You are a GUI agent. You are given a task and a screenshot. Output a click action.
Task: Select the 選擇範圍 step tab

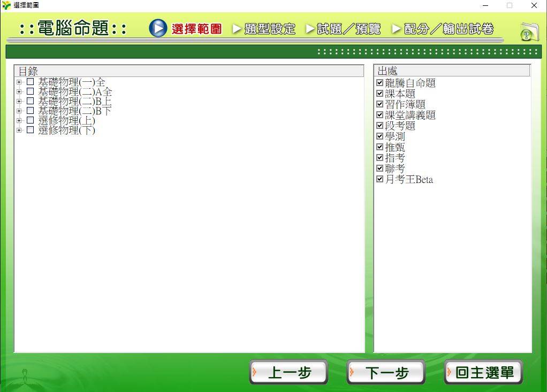click(x=197, y=28)
